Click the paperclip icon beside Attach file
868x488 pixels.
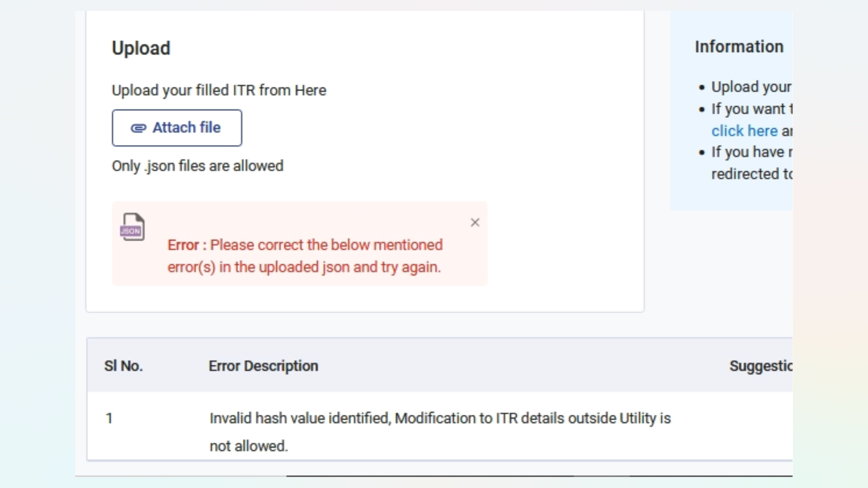coord(138,128)
